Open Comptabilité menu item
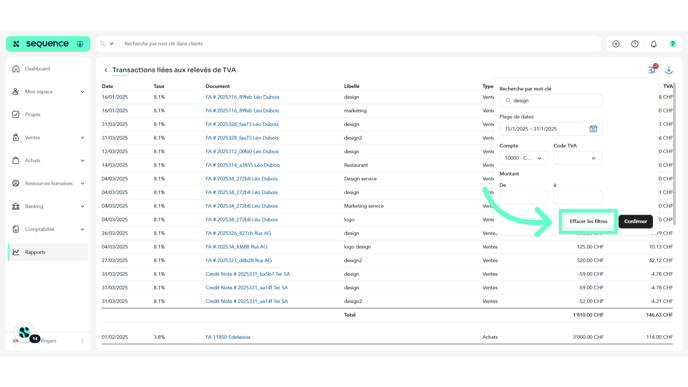This screenshot has height=387, width=688. (39, 229)
